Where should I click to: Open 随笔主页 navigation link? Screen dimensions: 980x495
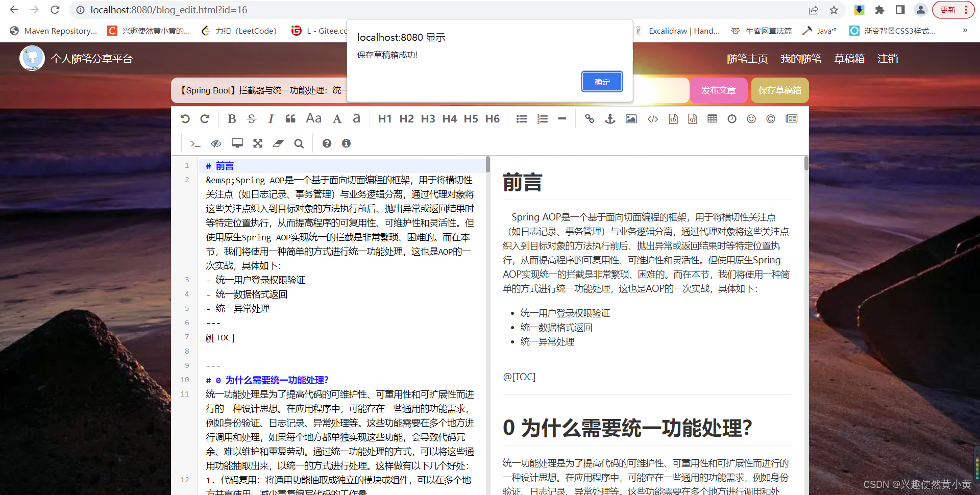[x=747, y=59]
